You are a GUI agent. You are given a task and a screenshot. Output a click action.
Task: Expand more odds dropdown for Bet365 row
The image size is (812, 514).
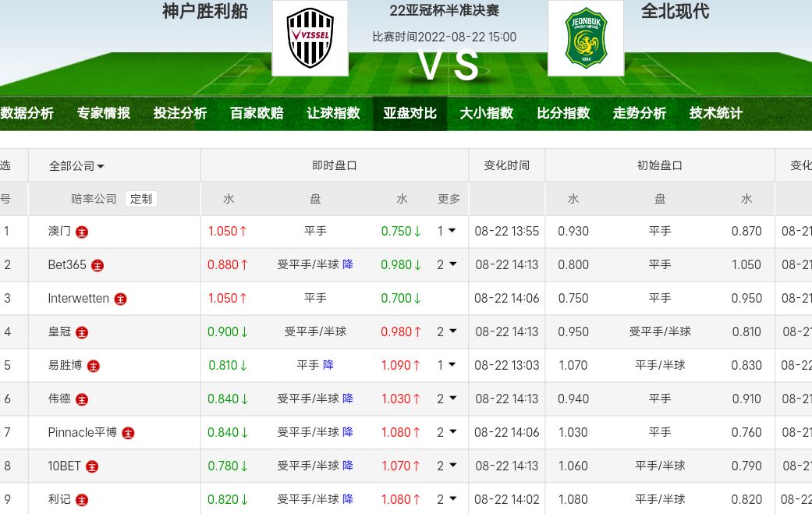(x=446, y=264)
